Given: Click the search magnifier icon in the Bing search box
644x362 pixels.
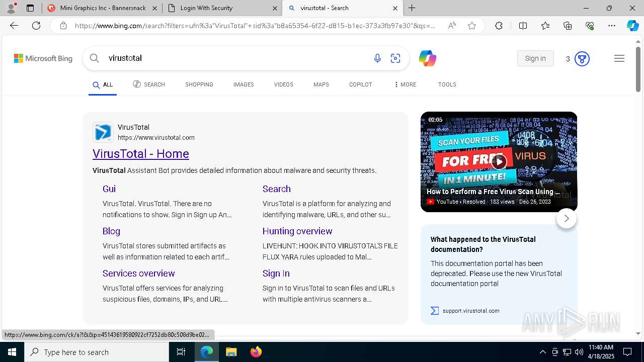Looking at the screenshot, I should click(x=95, y=58).
